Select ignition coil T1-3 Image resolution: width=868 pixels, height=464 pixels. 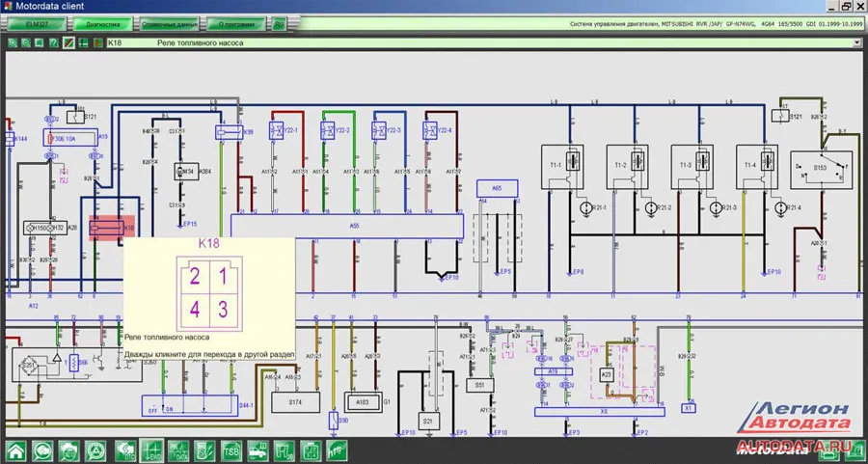(692, 167)
